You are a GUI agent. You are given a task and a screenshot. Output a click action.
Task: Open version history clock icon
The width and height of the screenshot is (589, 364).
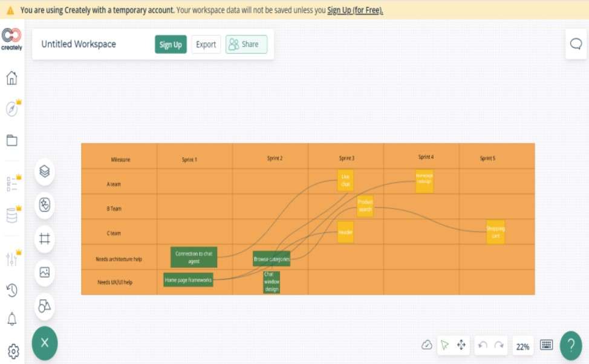click(11, 290)
